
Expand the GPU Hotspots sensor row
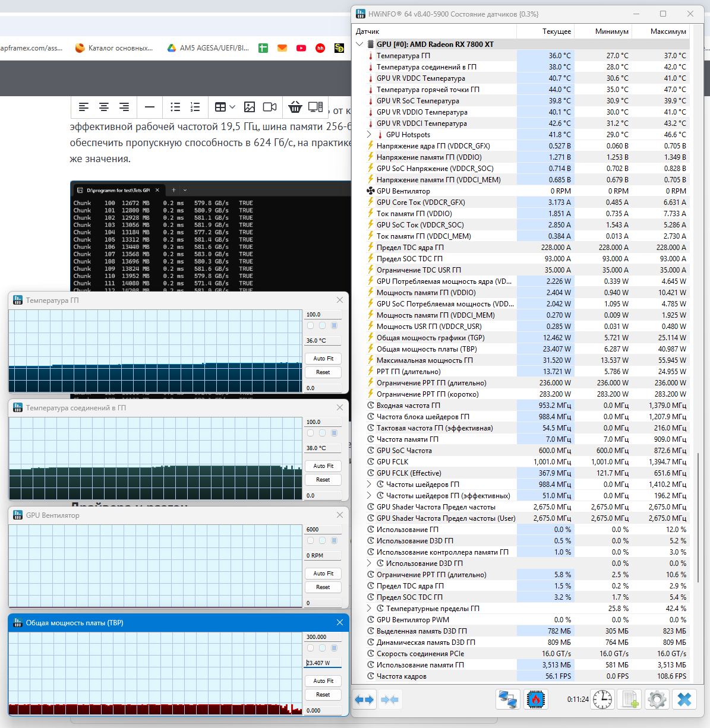[370, 135]
